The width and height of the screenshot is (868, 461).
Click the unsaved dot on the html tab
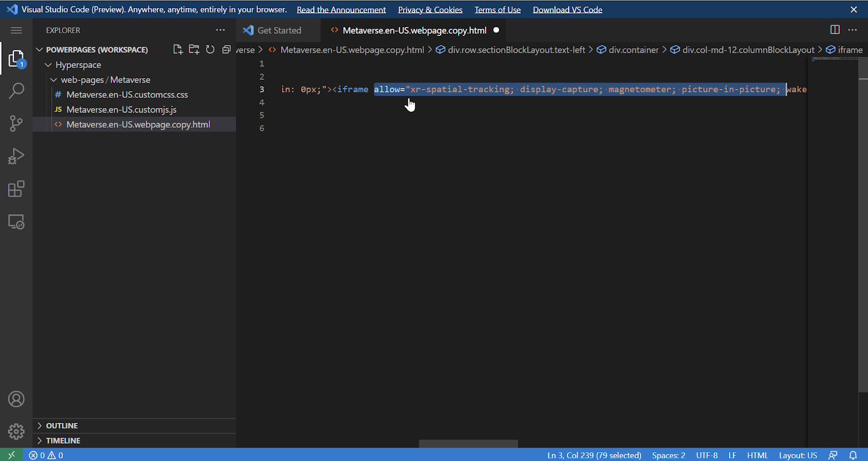coord(496,30)
